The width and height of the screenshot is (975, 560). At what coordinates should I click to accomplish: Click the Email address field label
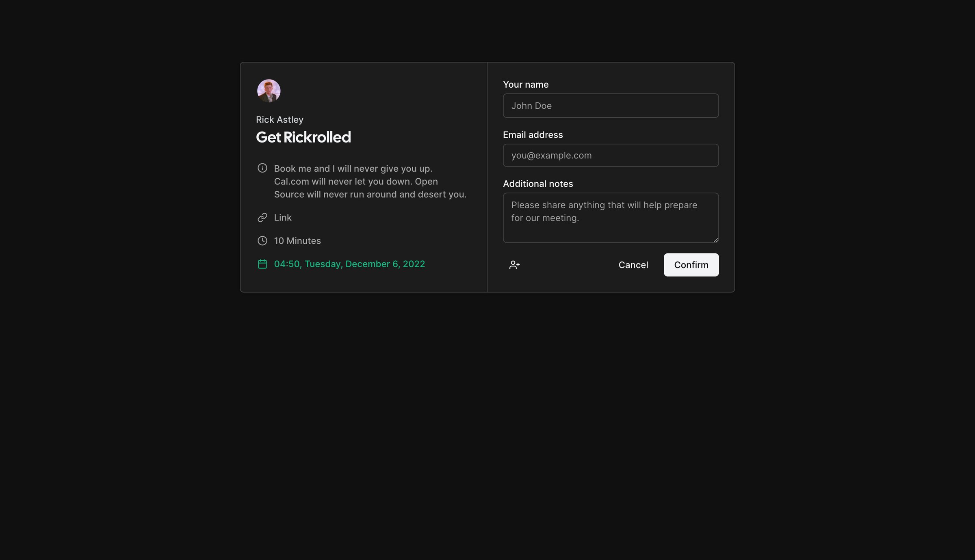click(533, 135)
